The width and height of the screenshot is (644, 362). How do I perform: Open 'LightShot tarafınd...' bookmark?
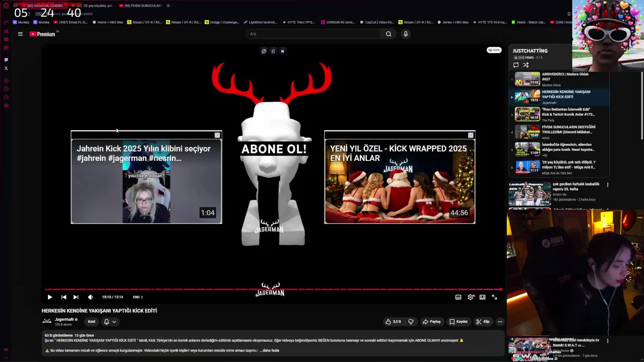(261, 22)
